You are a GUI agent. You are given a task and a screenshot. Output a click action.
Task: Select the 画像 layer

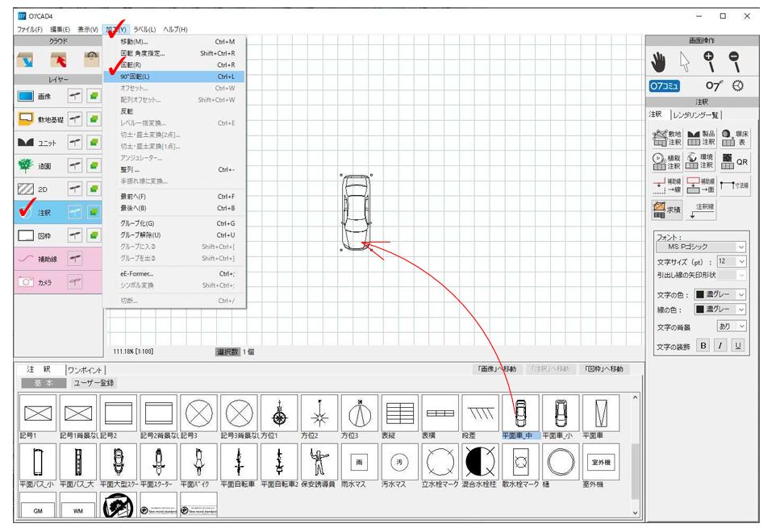coord(40,96)
